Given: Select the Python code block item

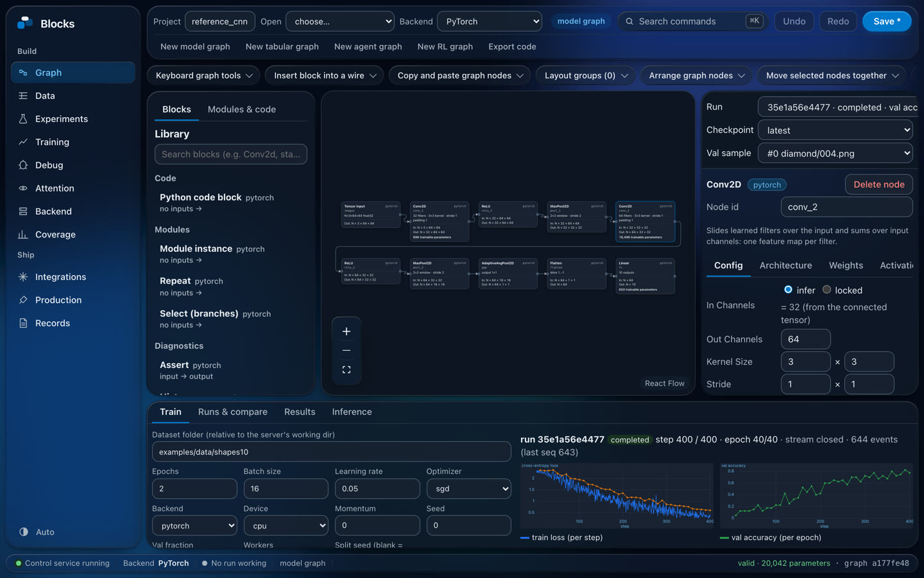Looking at the screenshot, I should pos(231,202).
